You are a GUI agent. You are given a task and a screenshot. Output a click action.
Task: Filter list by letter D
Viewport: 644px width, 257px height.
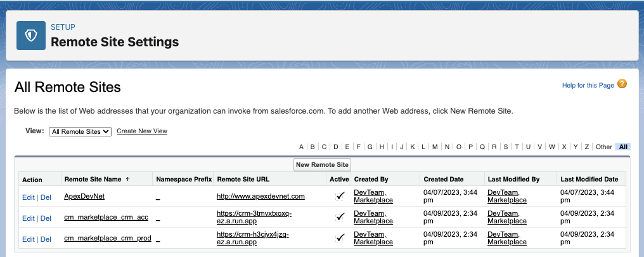[336, 147]
